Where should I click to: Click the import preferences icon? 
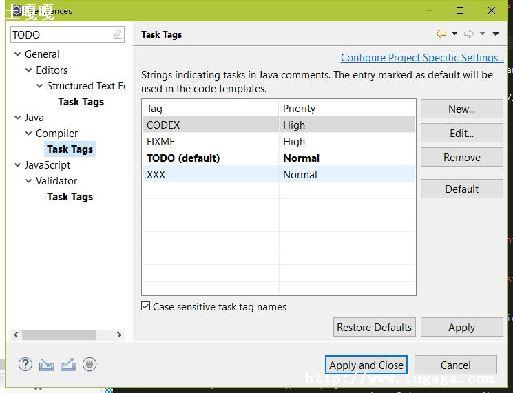pyautogui.click(x=46, y=365)
